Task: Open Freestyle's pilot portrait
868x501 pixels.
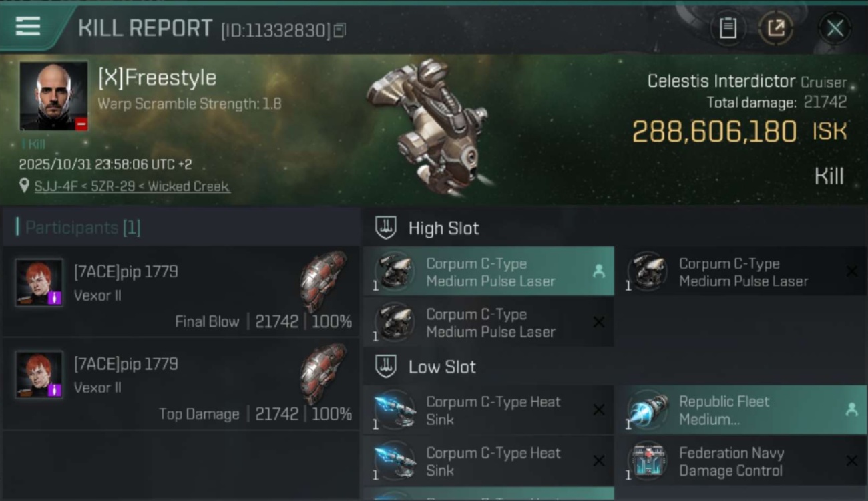Action: coord(53,96)
